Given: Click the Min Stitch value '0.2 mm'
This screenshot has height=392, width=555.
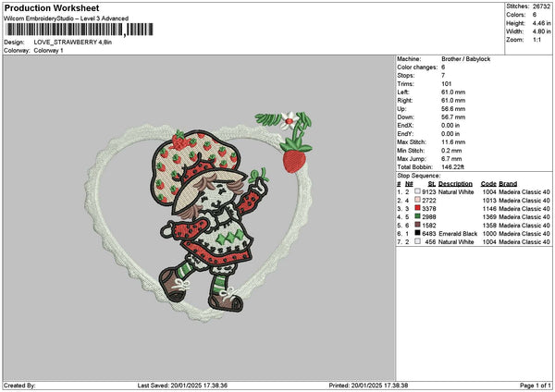Looking at the screenshot, I should click(451, 151).
